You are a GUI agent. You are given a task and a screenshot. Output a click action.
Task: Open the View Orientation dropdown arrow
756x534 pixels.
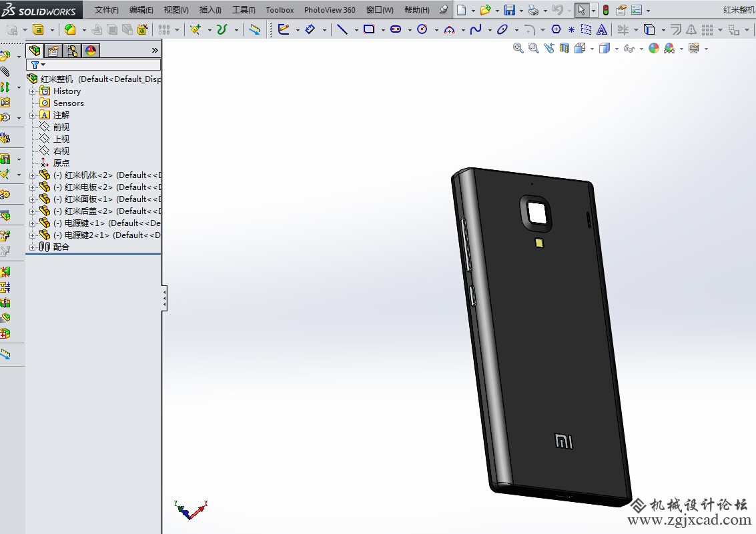pos(592,49)
